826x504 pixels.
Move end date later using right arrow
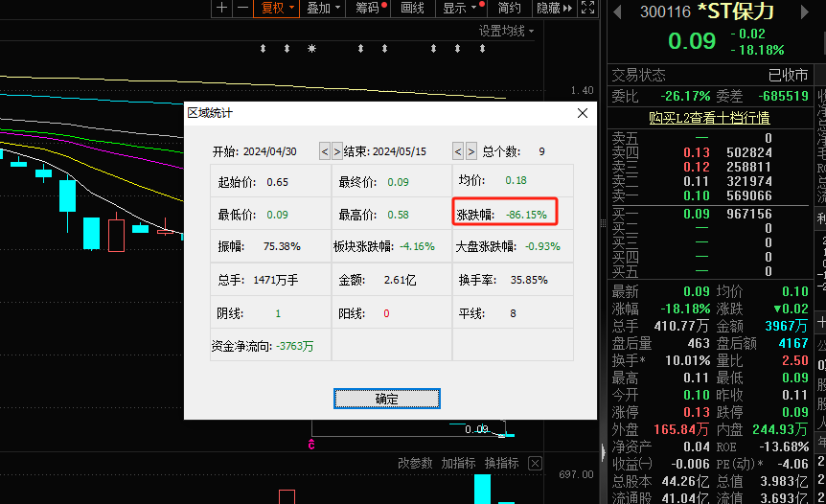[x=470, y=151]
